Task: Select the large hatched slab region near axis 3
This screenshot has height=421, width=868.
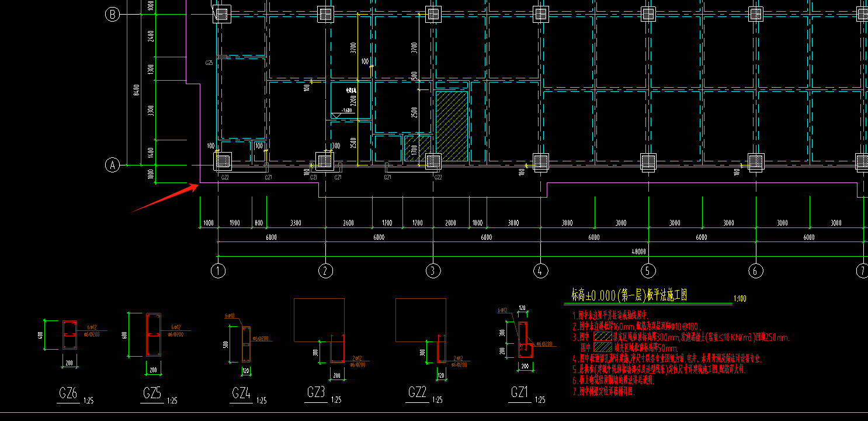Action: coord(452,126)
